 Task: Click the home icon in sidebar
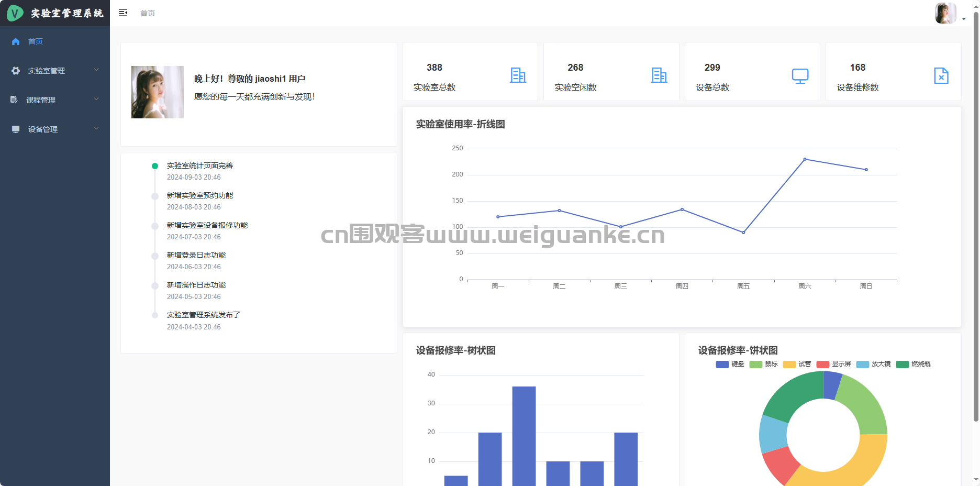16,41
